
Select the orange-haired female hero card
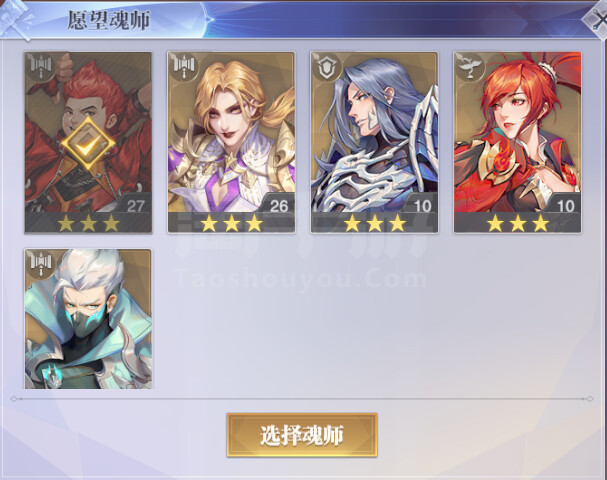518,142
